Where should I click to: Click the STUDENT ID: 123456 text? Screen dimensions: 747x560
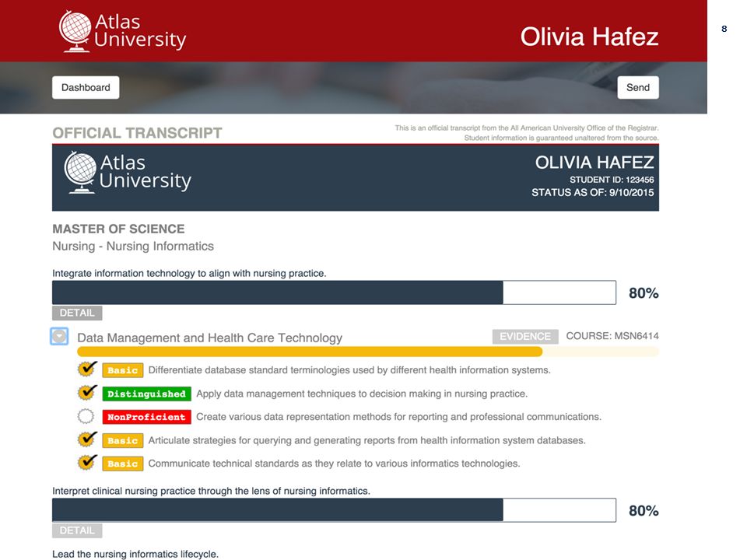[x=612, y=180]
